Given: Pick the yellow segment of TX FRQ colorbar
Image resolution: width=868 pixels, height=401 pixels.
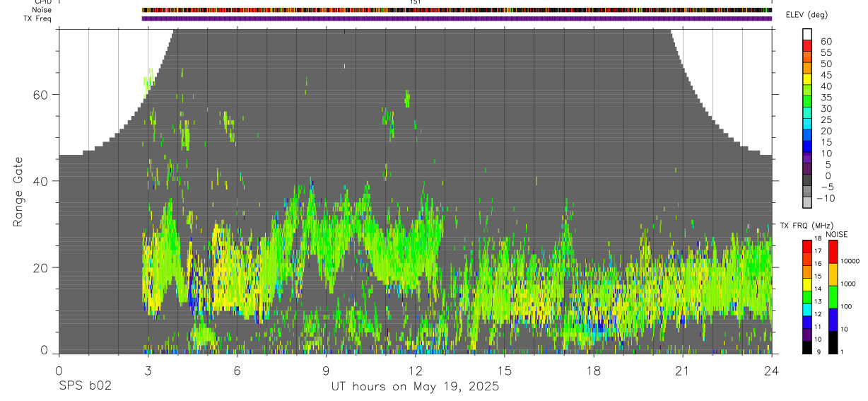Looking at the screenshot, I should pos(807,284).
